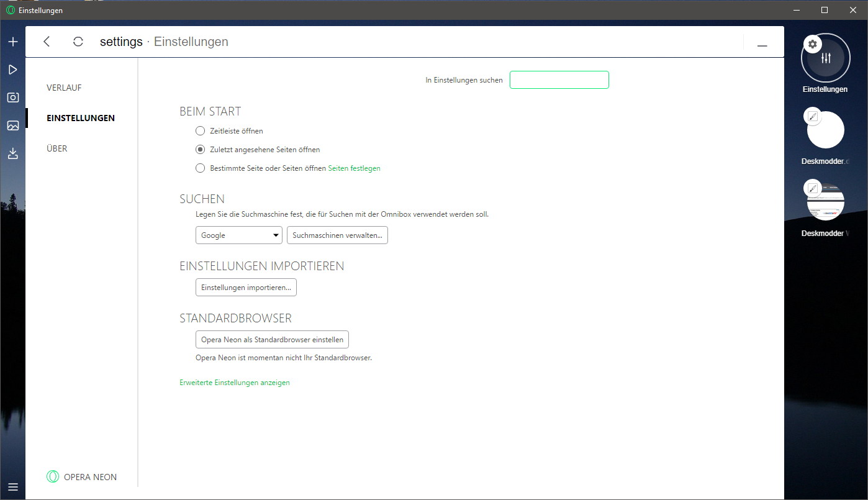
Task: Switch to the second Deskmodder tab bubble
Action: (826, 202)
